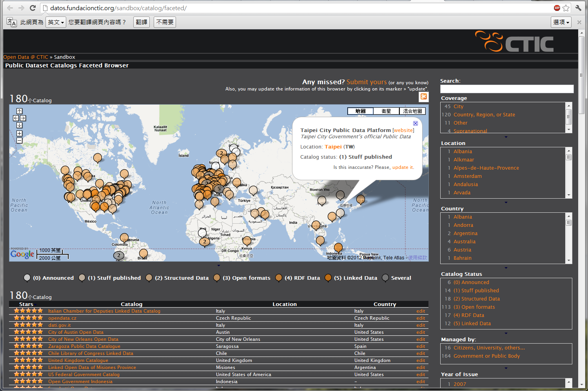Open the 英文 language dropdown
Screen dimensions: 588x391
[x=56, y=22]
